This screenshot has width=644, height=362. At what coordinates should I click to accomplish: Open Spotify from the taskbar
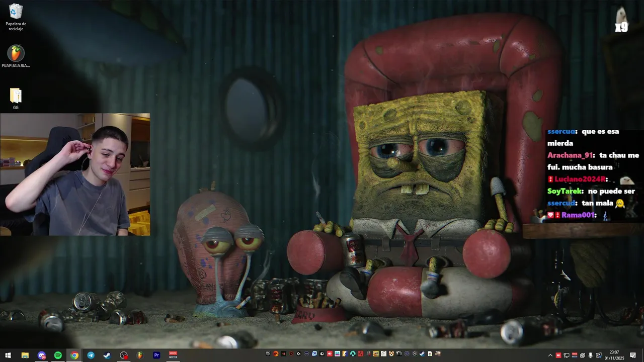click(x=58, y=355)
